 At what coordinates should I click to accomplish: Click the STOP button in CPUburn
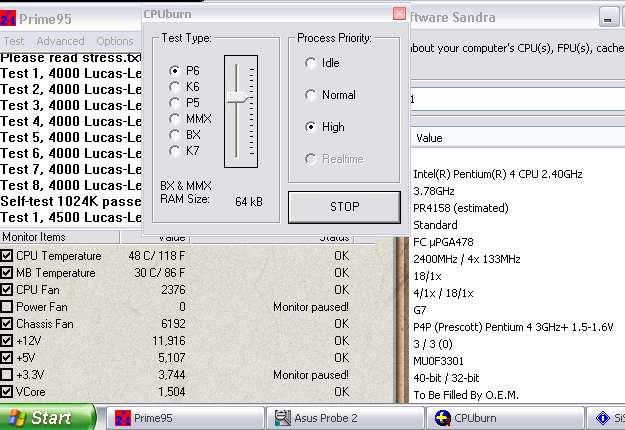344,207
